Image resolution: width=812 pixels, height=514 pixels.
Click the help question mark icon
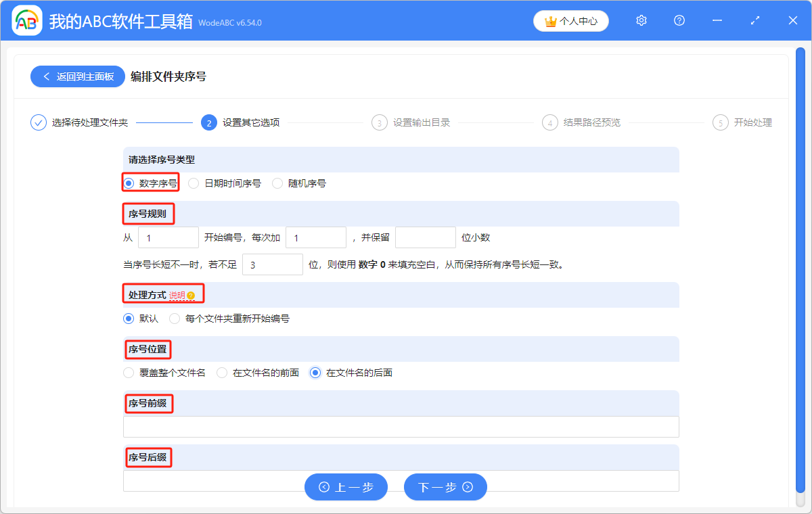[x=679, y=20]
